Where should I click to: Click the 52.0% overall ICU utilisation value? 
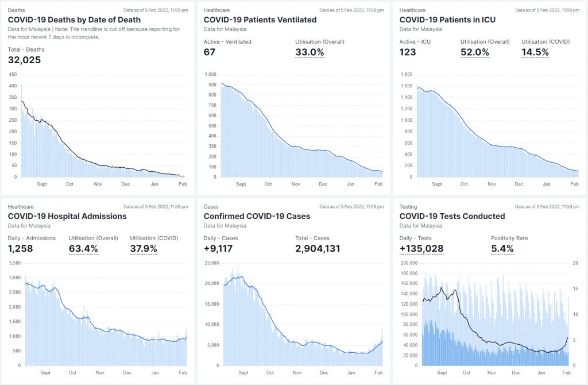475,52
